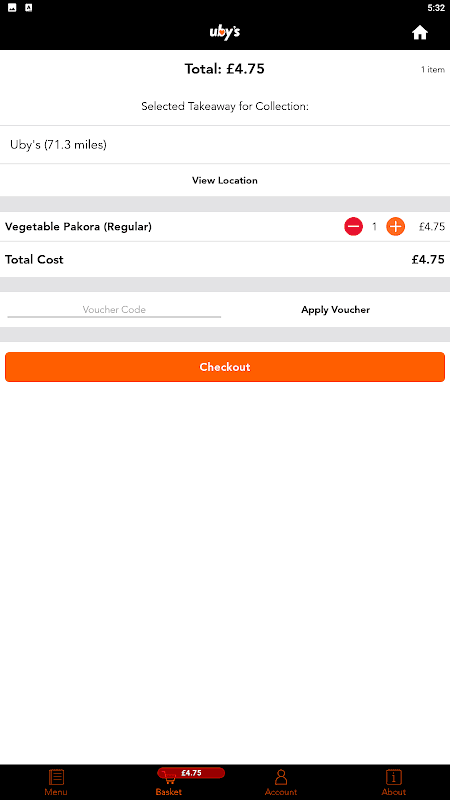
Task: Select the View Location link
Action: (x=224, y=180)
